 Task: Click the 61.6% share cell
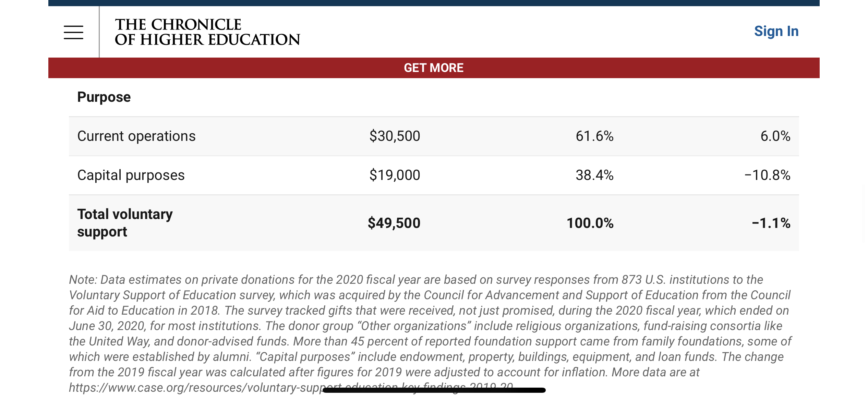coord(594,136)
